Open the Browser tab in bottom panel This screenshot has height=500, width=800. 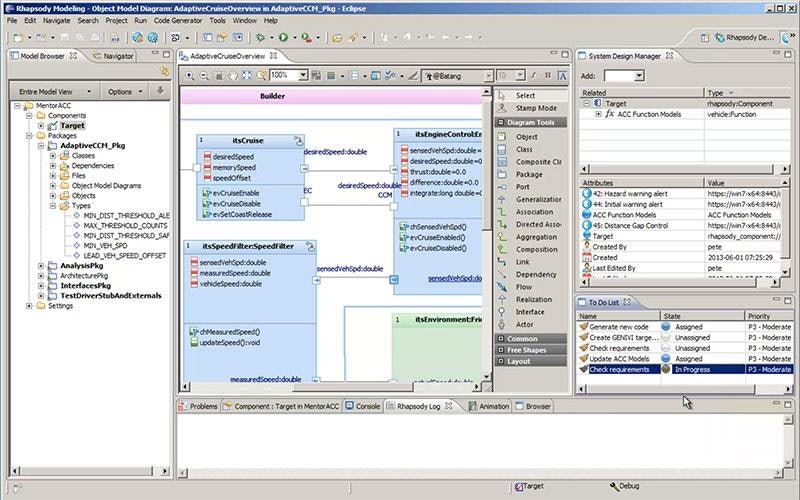(533, 406)
